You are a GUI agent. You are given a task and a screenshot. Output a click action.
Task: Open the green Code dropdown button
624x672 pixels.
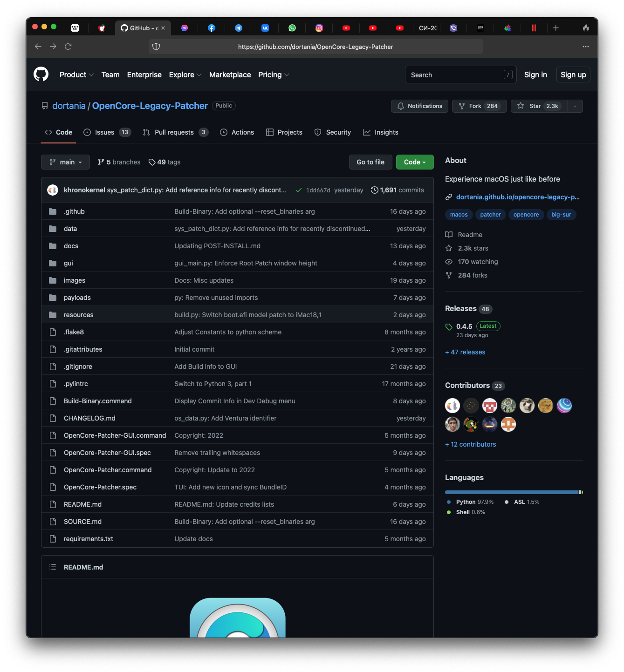pyautogui.click(x=415, y=162)
